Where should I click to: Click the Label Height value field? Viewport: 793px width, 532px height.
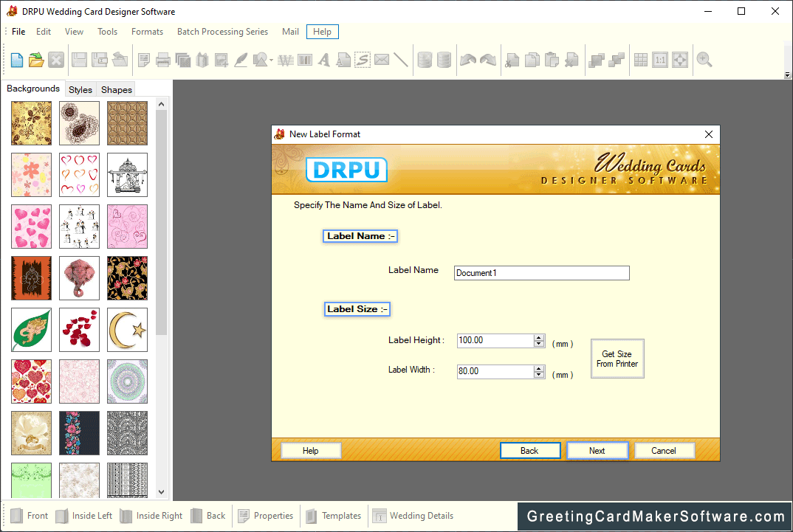pyautogui.click(x=495, y=340)
